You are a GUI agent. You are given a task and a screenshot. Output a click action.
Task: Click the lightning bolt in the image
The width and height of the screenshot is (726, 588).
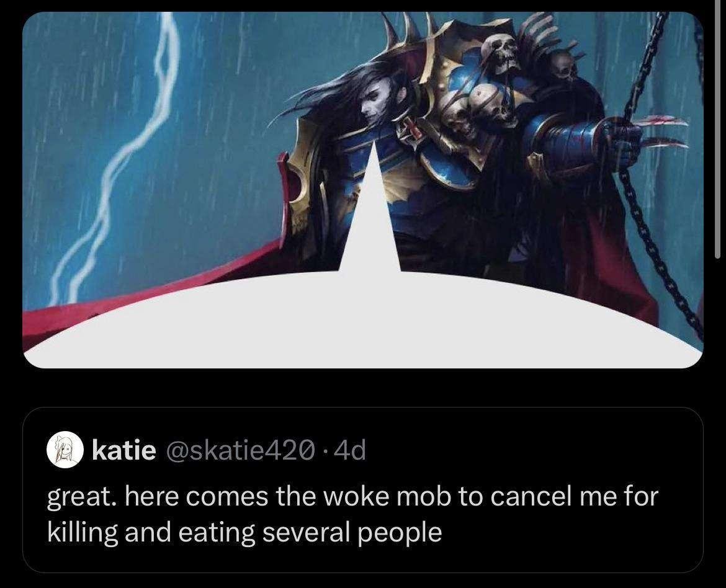116,158
